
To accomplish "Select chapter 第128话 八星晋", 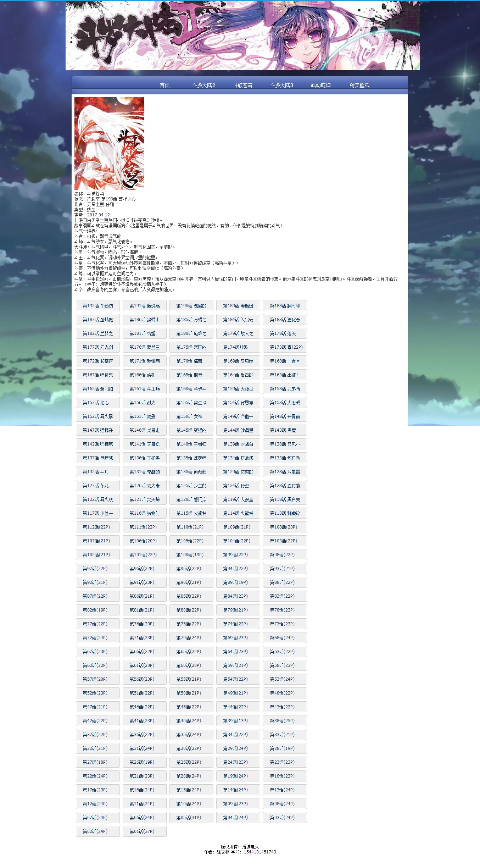I will (285, 472).
